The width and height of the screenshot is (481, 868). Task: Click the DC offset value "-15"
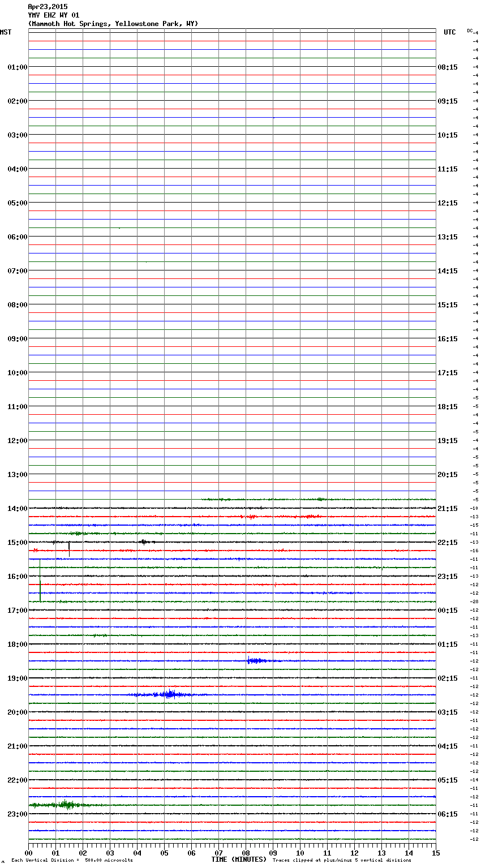point(475,525)
